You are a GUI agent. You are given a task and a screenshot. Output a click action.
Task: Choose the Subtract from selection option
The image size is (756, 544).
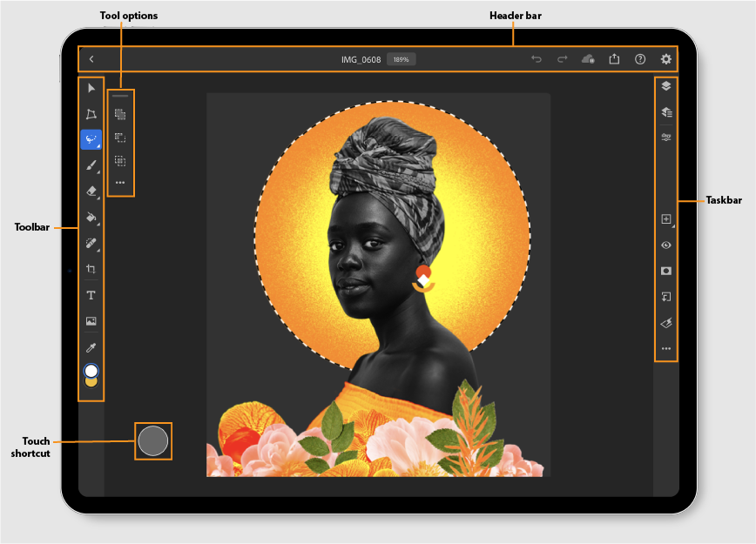tap(120, 138)
